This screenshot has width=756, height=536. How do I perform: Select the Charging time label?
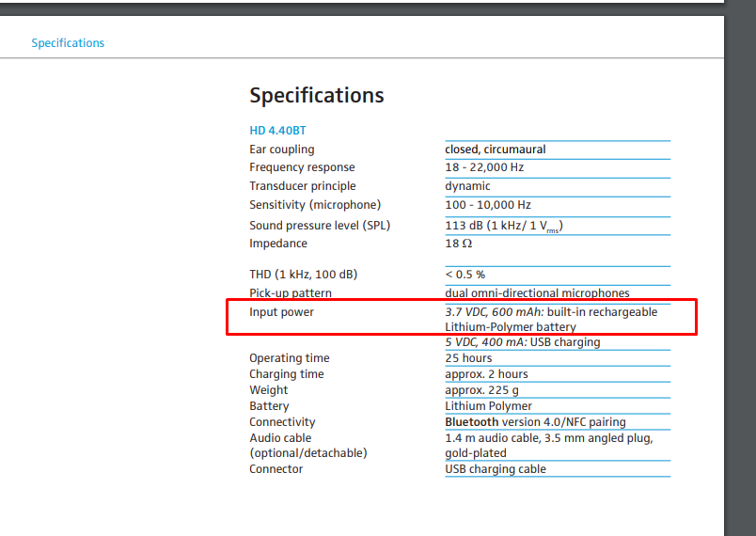point(287,374)
